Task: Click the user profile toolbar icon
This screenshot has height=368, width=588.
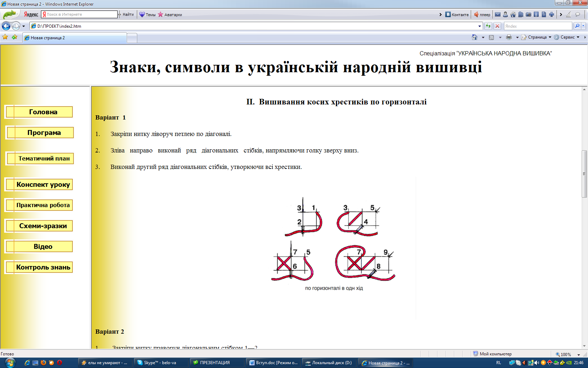Action: click(505, 14)
